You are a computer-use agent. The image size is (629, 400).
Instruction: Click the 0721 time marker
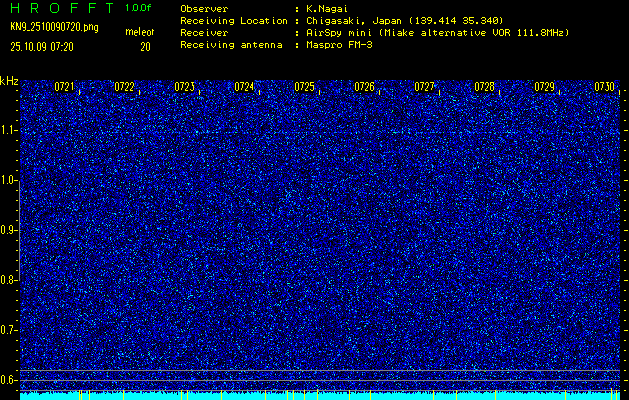64,87
